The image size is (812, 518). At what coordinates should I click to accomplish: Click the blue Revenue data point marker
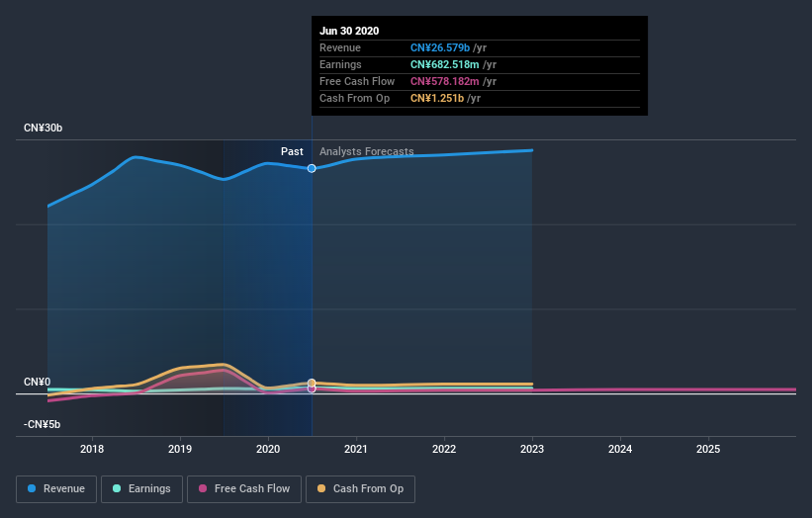[x=312, y=168]
